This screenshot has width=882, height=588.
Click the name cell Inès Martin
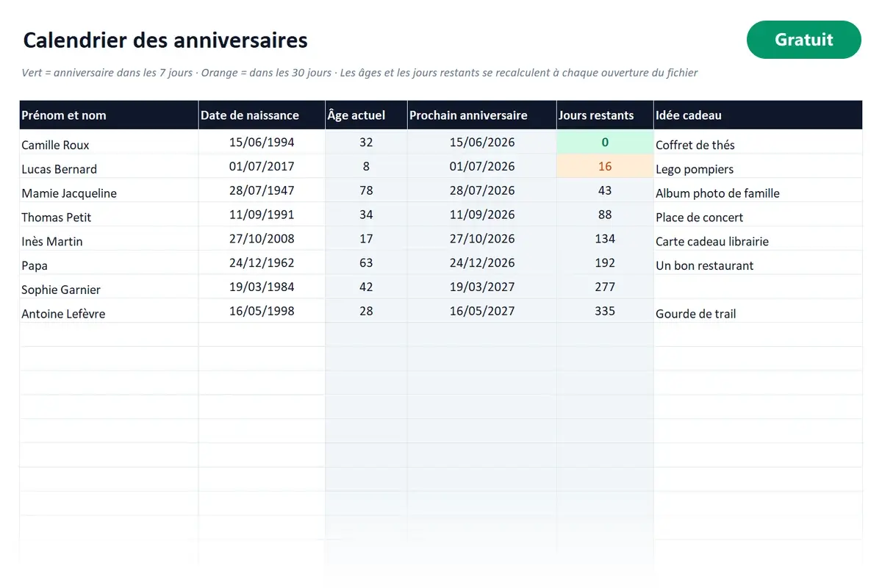pos(109,239)
